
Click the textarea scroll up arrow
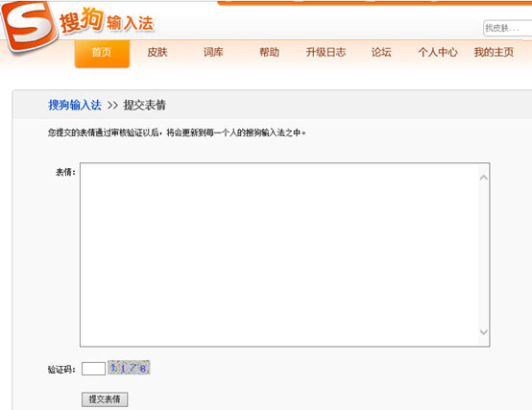point(484,178)
